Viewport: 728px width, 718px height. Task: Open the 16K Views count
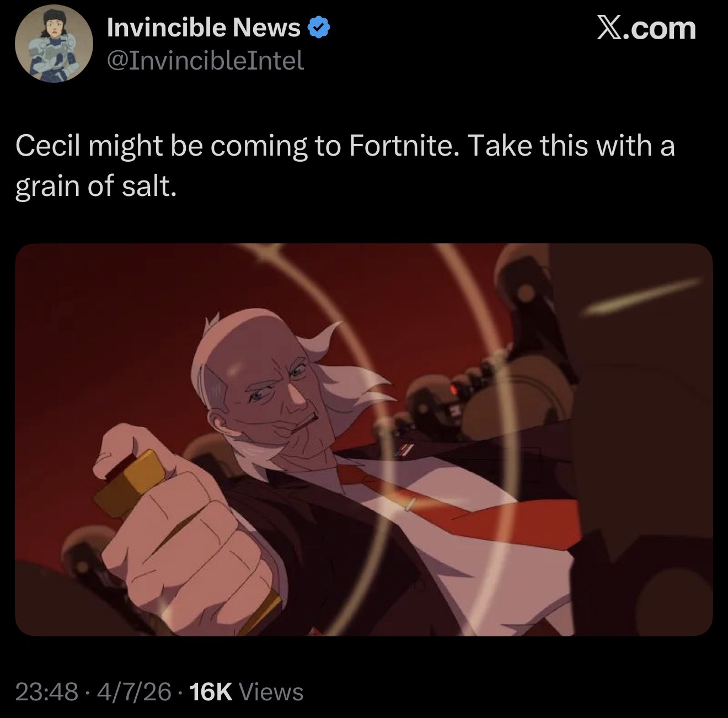tap(246, 692)
